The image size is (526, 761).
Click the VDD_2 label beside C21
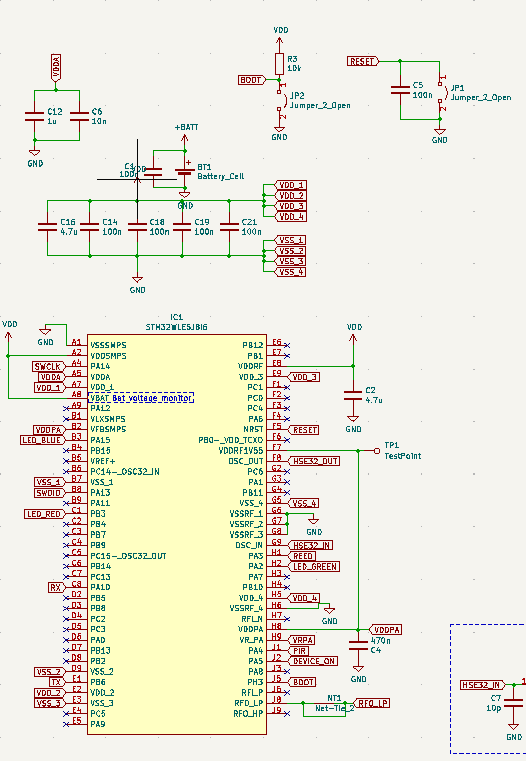291,196
